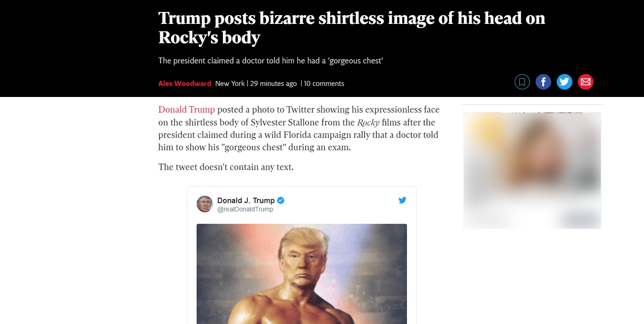Viewport: 644px width, 324px height.
Task: Open the embedded tweet's shirtless Rocky image
Action: tap(302, 274)
